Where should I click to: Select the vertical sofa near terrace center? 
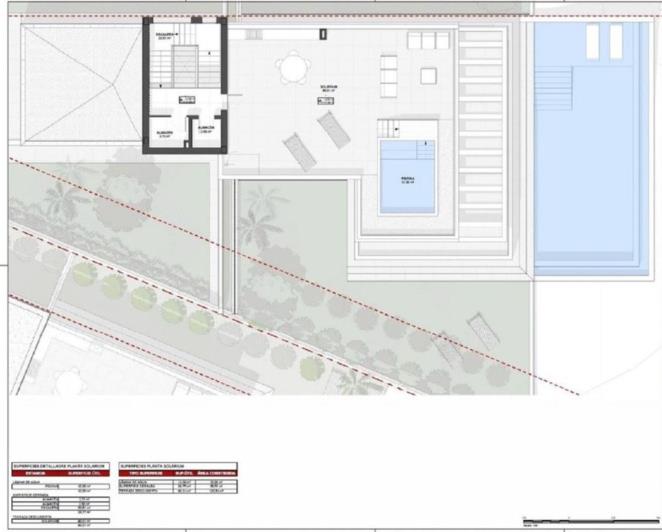coord(388,76)
